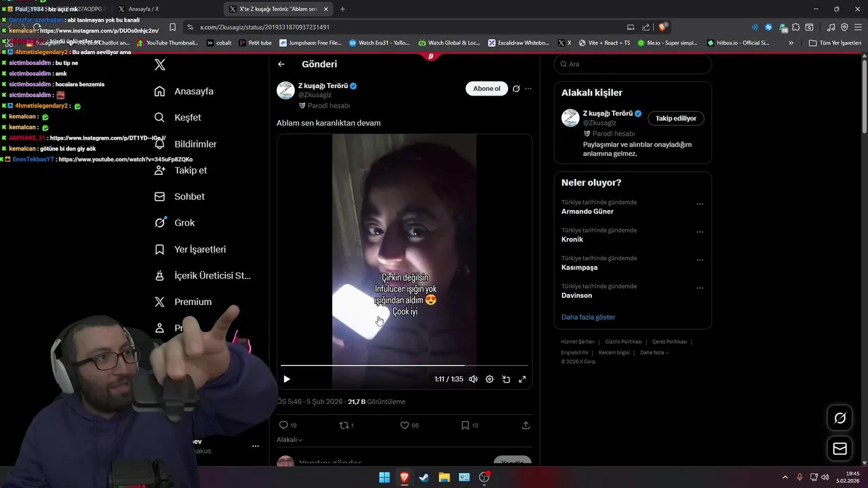Click the back arrow next to Gönderi
This screenshot has width=868, height=488.
pyautogui.click(x=281, y=64)
